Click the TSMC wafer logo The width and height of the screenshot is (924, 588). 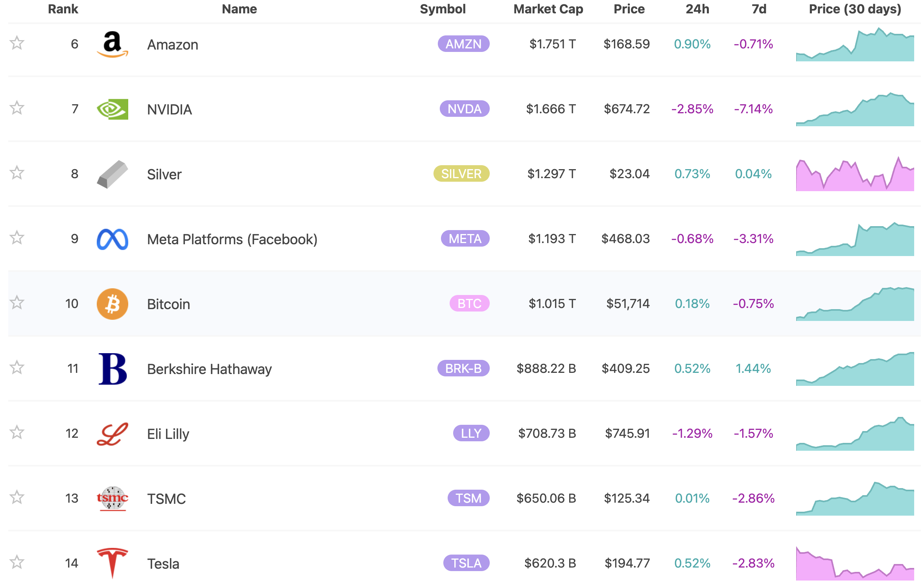112,498
